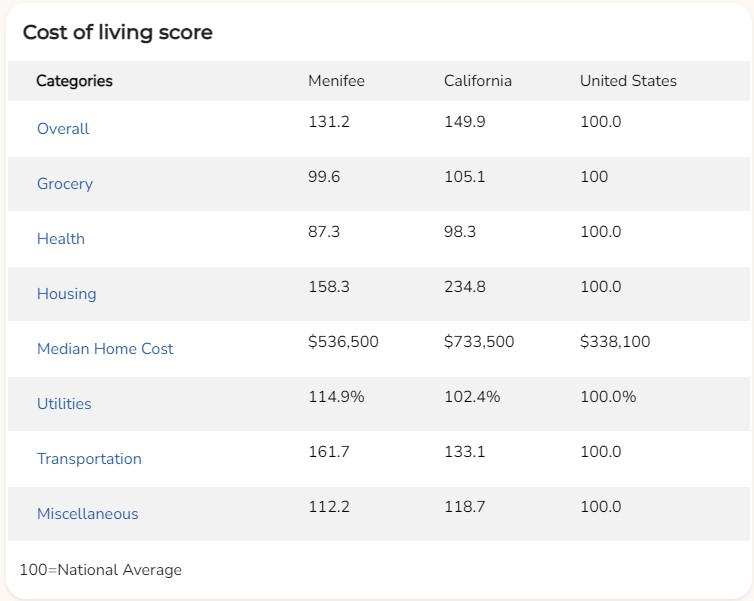Click California housing value 234.8
The image size is (754, 601).
pos(465,287)
